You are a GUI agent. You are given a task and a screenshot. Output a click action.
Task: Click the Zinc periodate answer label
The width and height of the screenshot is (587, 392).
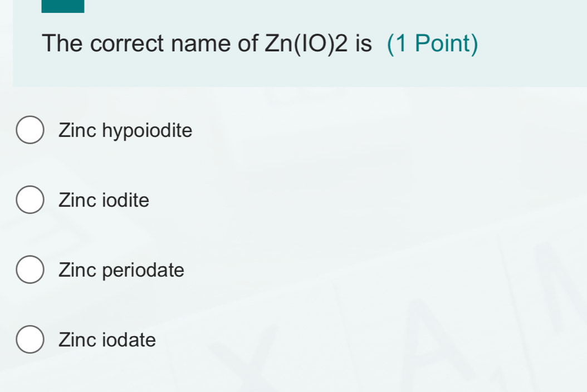[x=121, y=271]
